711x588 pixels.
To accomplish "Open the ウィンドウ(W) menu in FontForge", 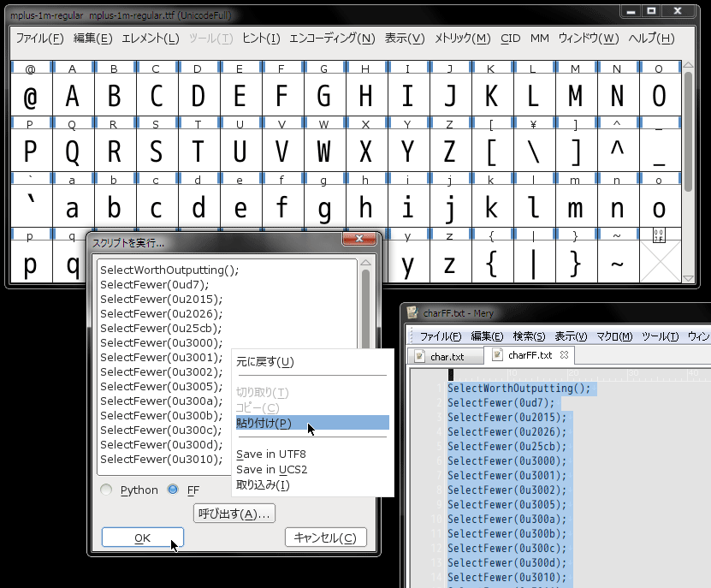I will pos(588,39).
